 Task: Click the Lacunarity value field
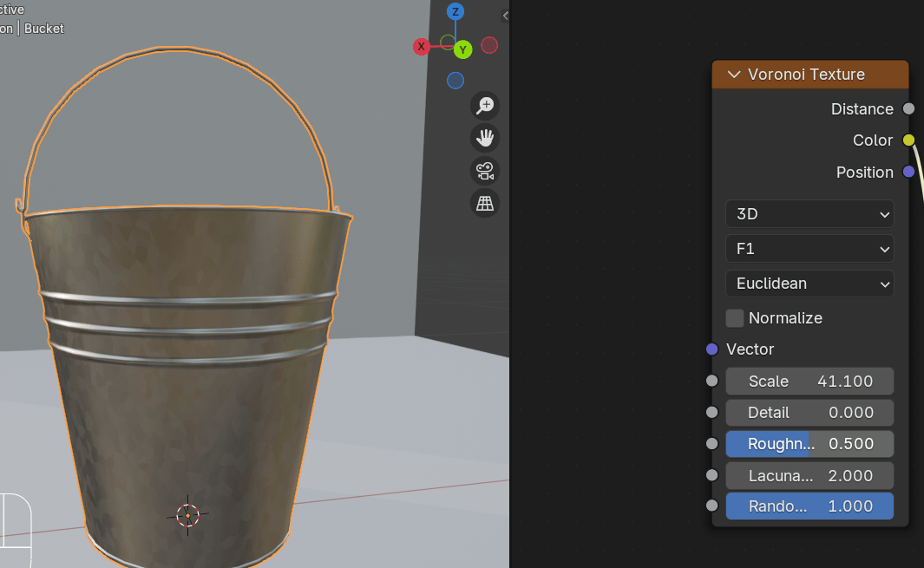pos(809,475)
